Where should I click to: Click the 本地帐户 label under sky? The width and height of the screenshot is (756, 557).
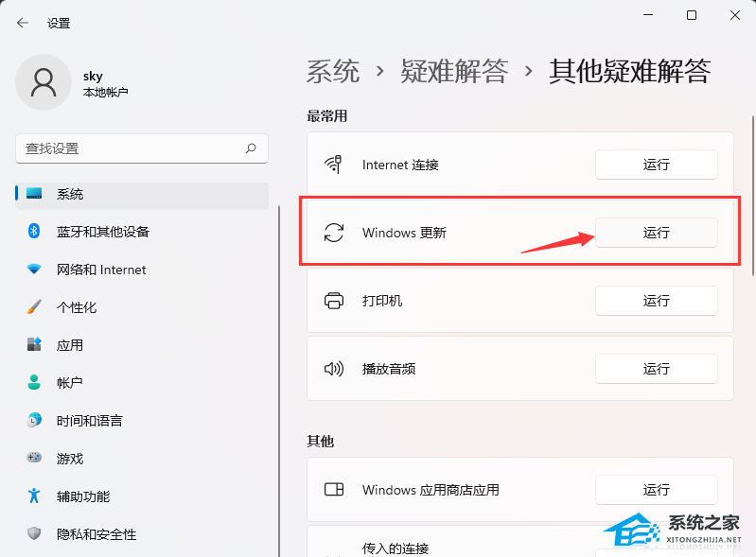[106, 92]
